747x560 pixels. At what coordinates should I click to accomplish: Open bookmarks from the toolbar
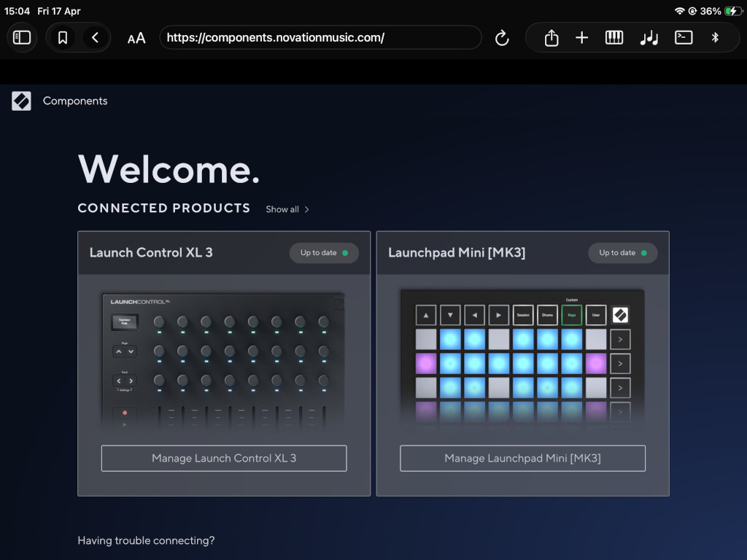click(63, 38)
